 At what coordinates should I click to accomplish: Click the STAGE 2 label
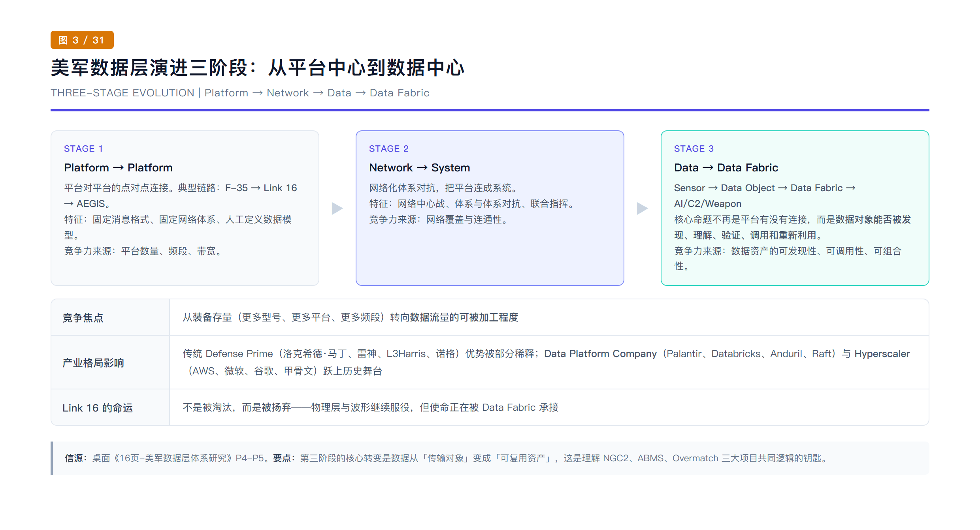click(x=389, y=148)
